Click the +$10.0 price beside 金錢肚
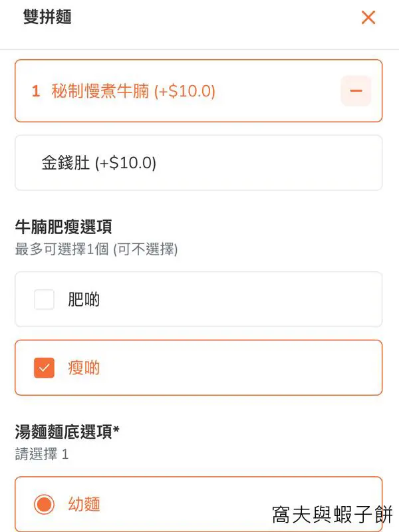The image size is (399, 532). tap(125, 163)
